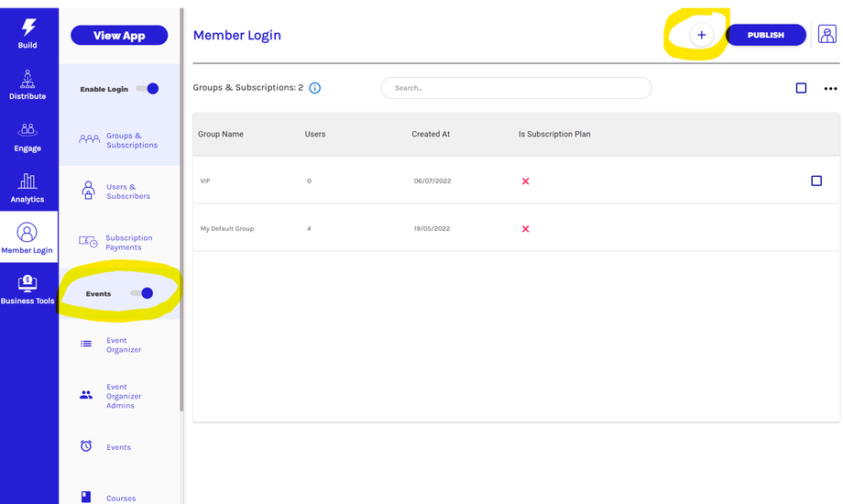Open the Distribute section
Screen dimensions: 843x504
pyautogui.click(x=28, y=82)
